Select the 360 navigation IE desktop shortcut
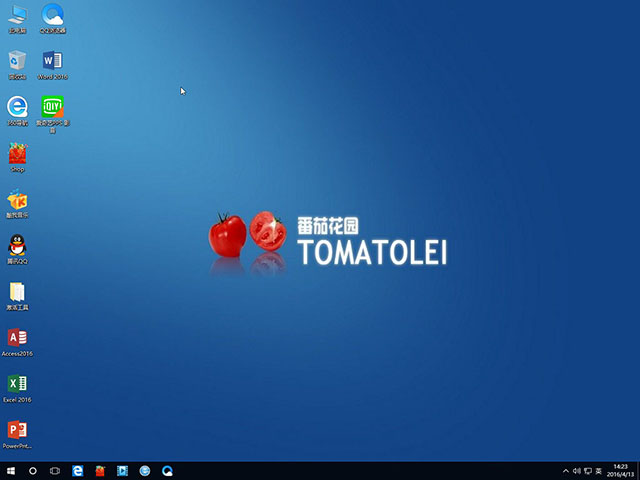640x480 pixels. (17, 111)
